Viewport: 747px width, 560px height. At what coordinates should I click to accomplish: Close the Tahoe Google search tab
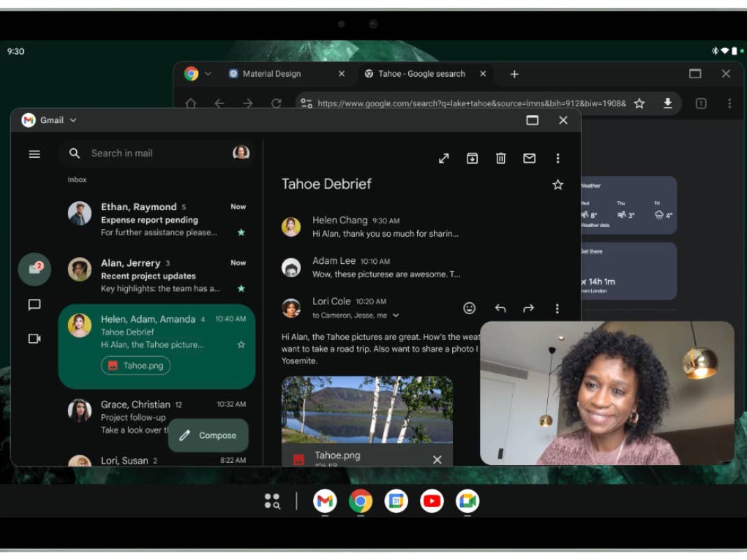[x=483, y=74]
